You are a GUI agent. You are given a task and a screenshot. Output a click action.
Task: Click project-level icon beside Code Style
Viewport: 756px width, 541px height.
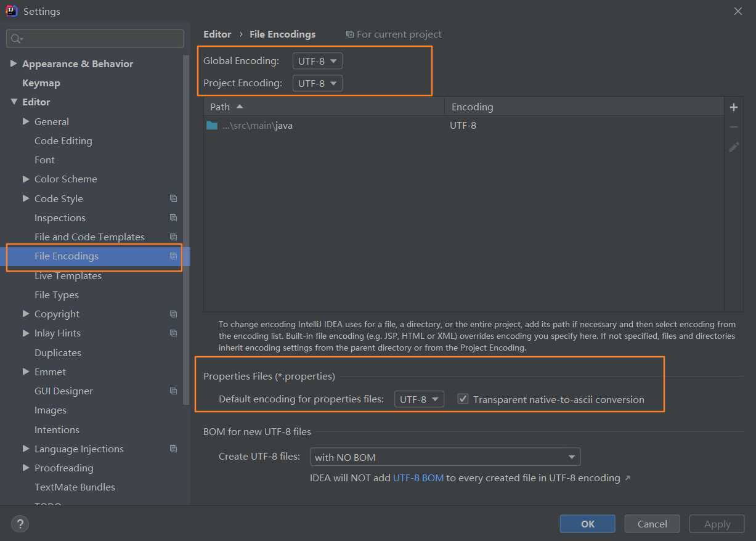(x=174, y=198)
